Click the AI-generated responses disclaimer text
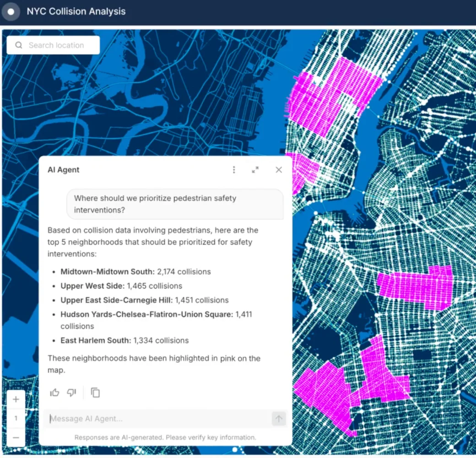This screenshot has width=476, height=458. click(165, 437)
